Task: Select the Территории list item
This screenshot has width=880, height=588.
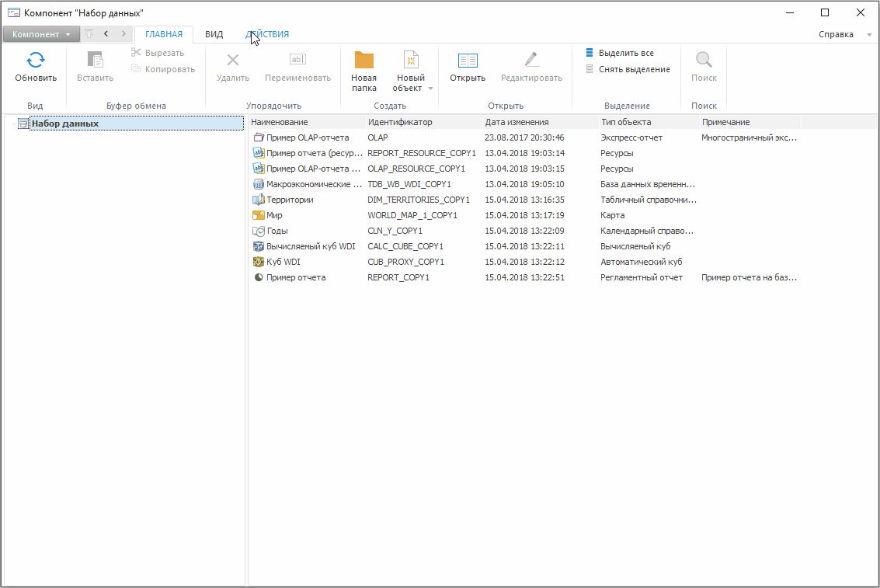Action: (x=290, y=200)
